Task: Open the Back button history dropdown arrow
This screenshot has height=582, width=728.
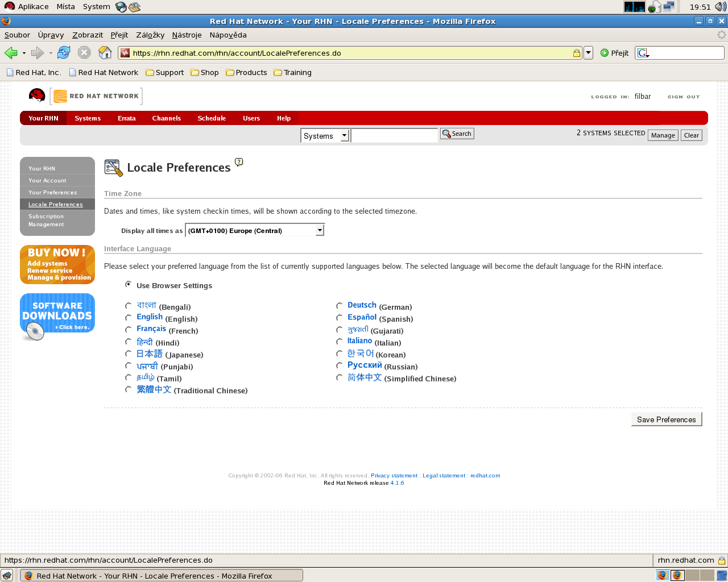Action: (24, 53)
